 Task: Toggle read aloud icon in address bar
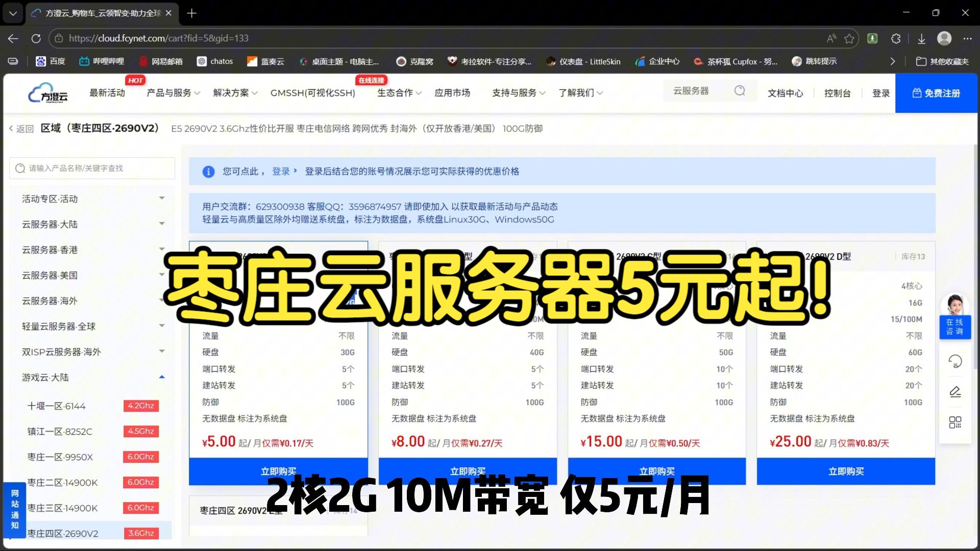831,38
